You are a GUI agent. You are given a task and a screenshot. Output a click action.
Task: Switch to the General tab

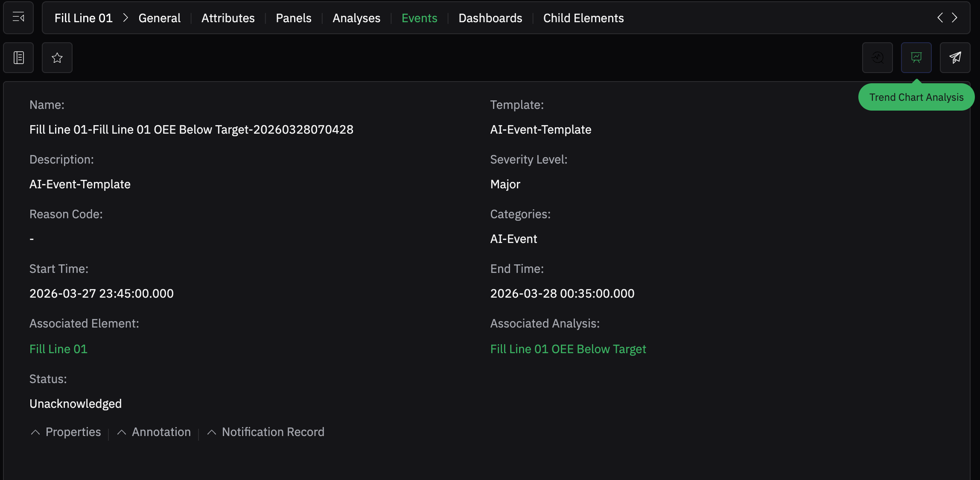click(159, 18)
